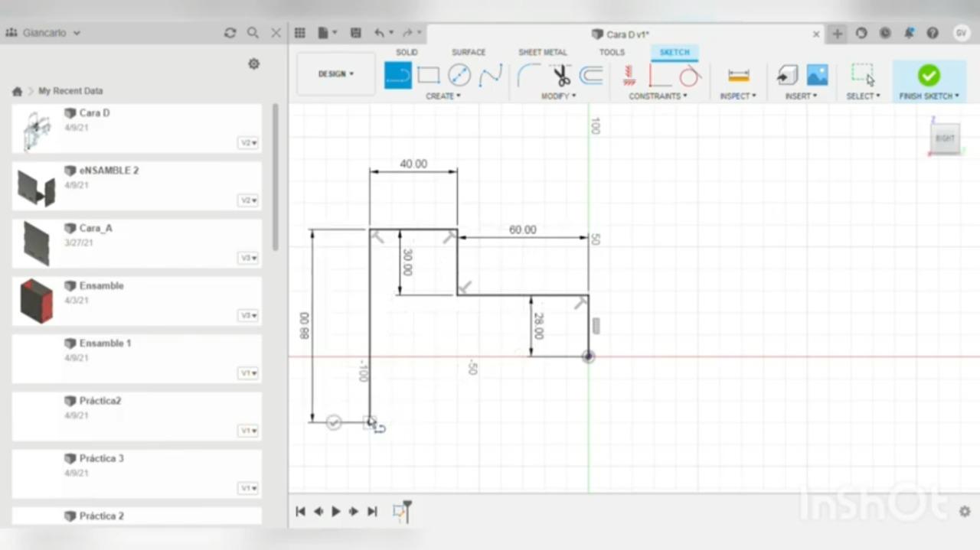Select the Trim scissors tool
The image size is (980, 550).
point(561,75)
